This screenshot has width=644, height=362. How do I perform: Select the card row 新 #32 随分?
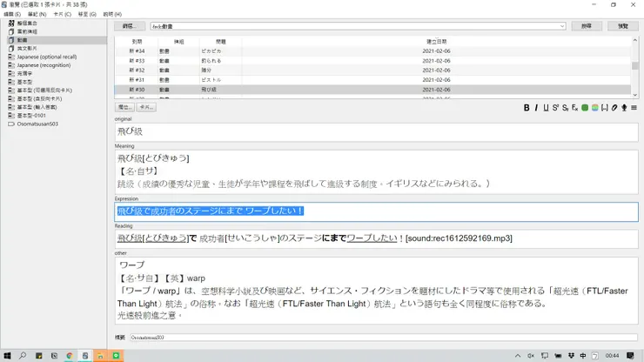tap(373, 70)
